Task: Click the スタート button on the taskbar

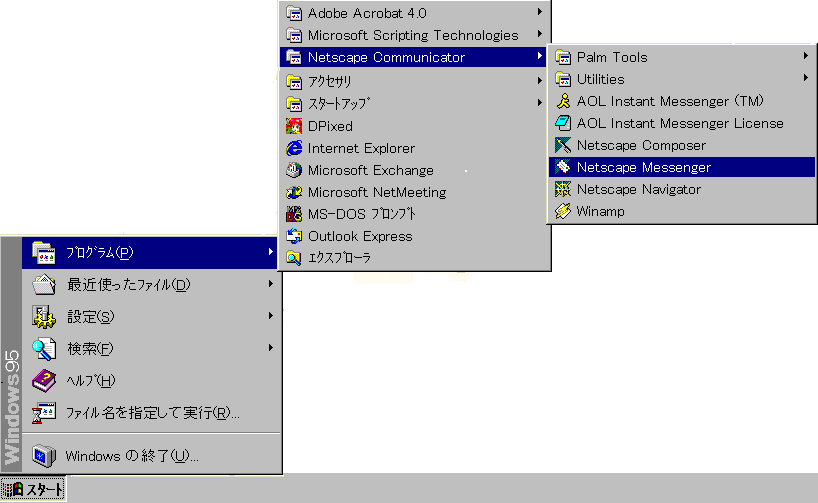Action: [33, 489]
